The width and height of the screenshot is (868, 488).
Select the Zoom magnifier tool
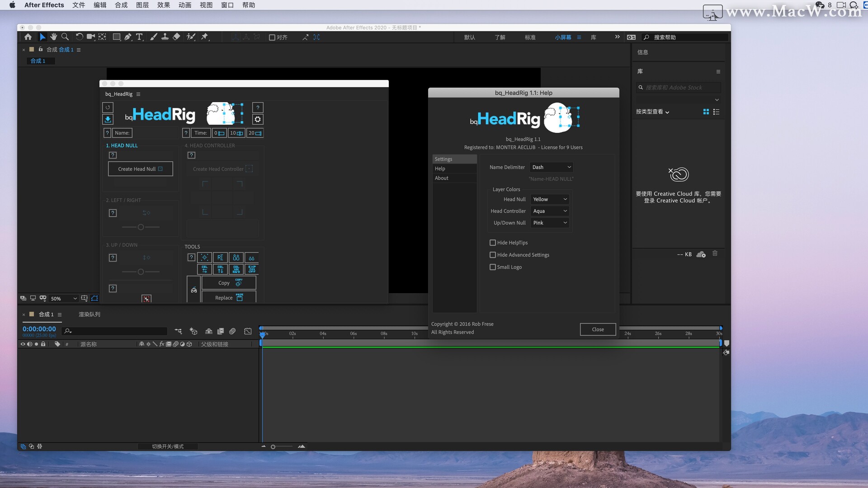(65, 37)
